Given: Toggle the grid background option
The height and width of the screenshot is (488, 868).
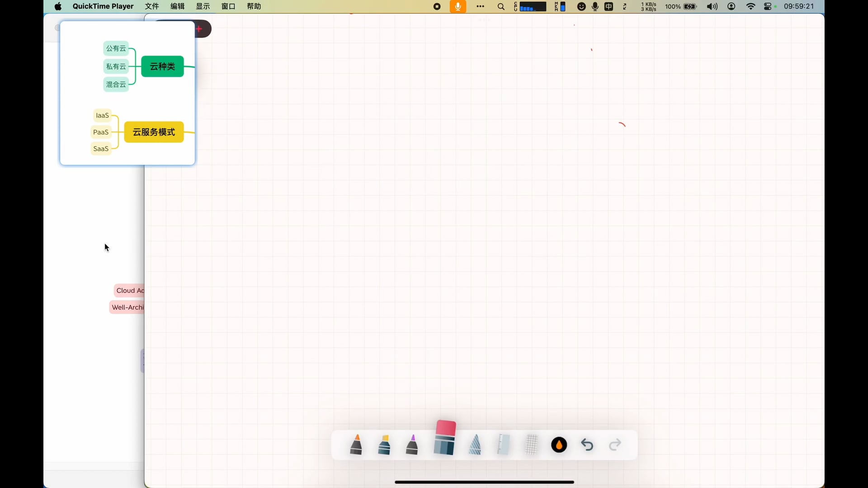Looking at the screenshot, I should point(532,445).
